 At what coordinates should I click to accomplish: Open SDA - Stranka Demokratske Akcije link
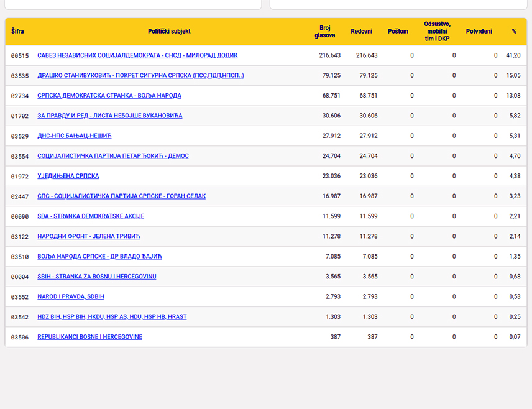tap(91, 216)
